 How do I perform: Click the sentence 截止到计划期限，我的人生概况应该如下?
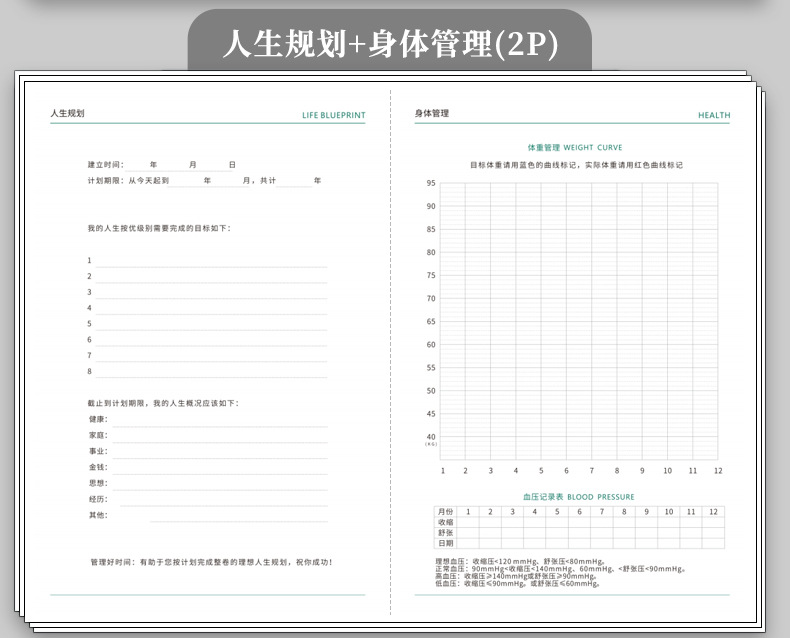[x=163, y=403]
